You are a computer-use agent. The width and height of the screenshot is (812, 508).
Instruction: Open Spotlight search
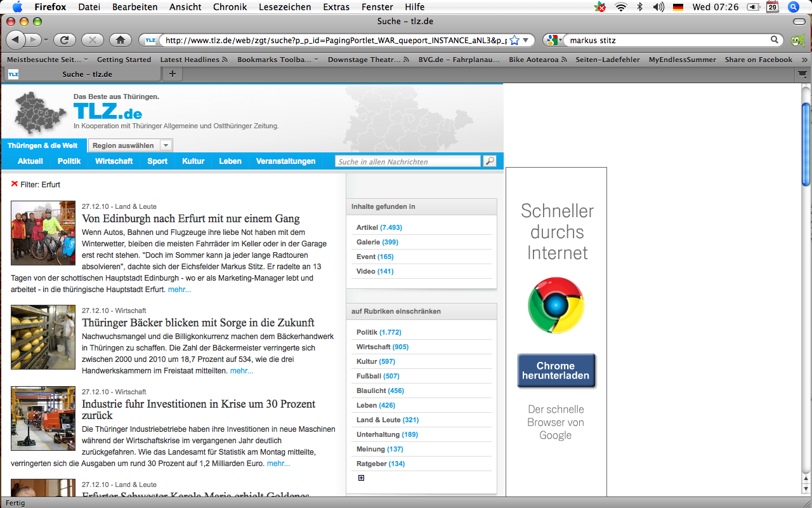coord(793,7)
